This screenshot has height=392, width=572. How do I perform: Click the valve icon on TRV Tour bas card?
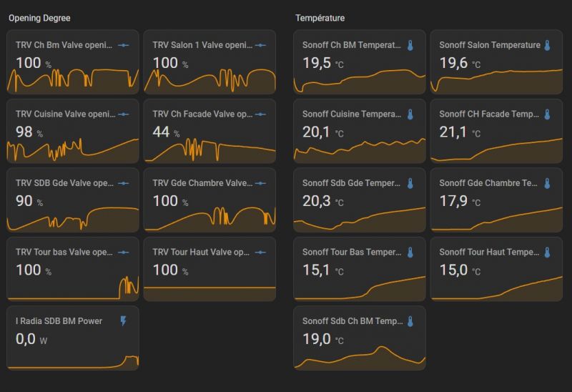pos(124,253)
